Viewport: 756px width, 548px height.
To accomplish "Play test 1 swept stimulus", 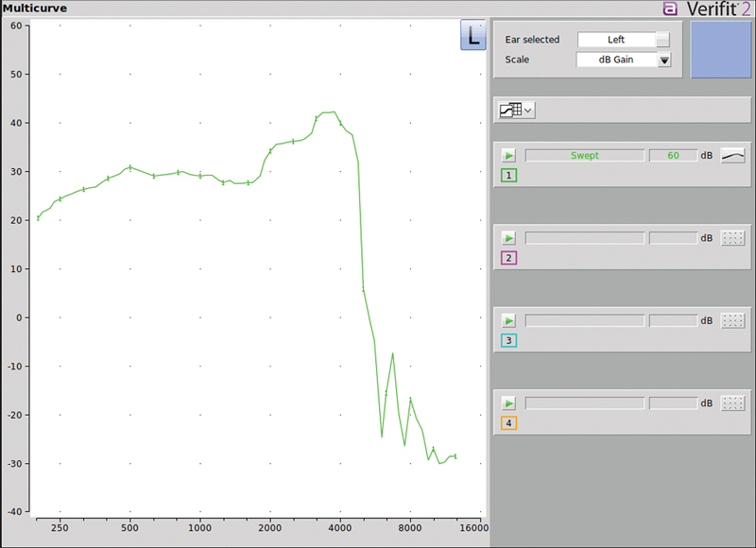I will [508, 156].
